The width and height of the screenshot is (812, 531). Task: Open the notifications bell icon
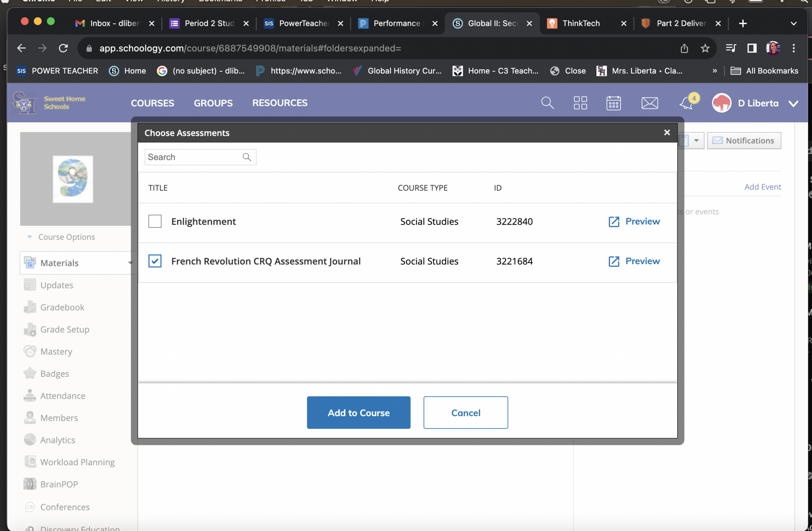click(x=686, y=103)
